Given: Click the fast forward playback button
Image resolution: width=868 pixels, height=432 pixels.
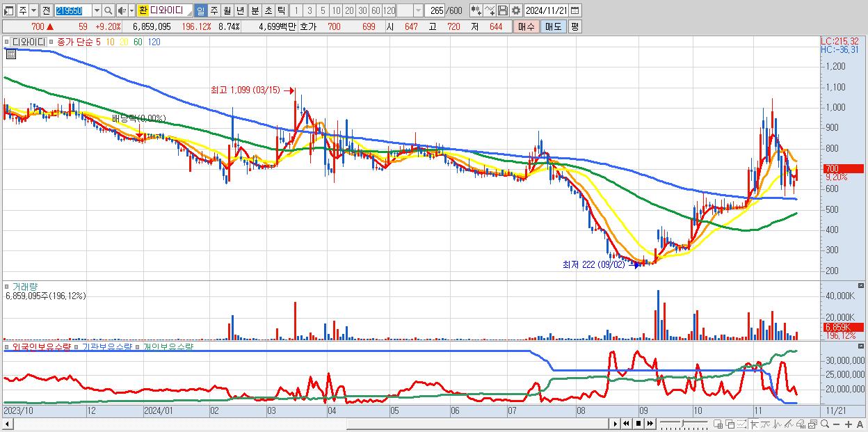Looking at the screenshot, I should [650, 424].
